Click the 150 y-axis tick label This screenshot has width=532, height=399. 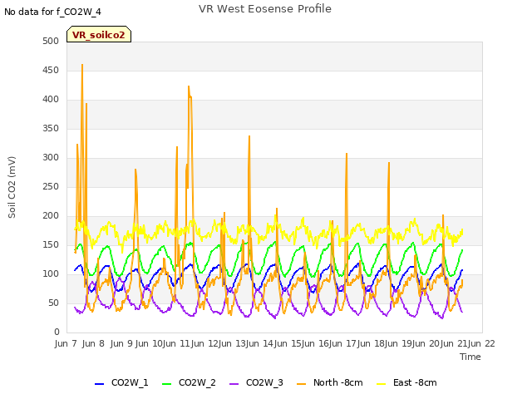coord(51,244)
